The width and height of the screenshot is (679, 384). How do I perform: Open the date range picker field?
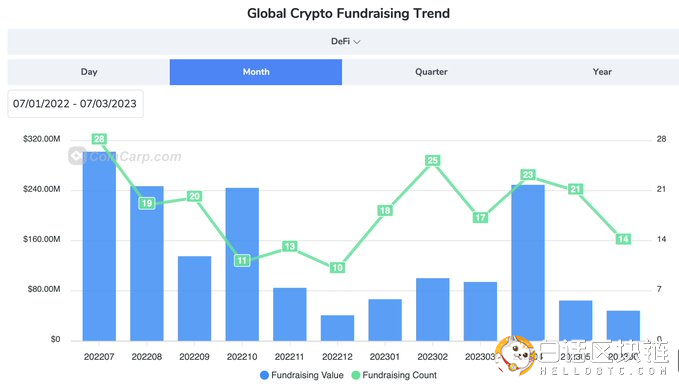pyautogui.click(x=75, y=104)
